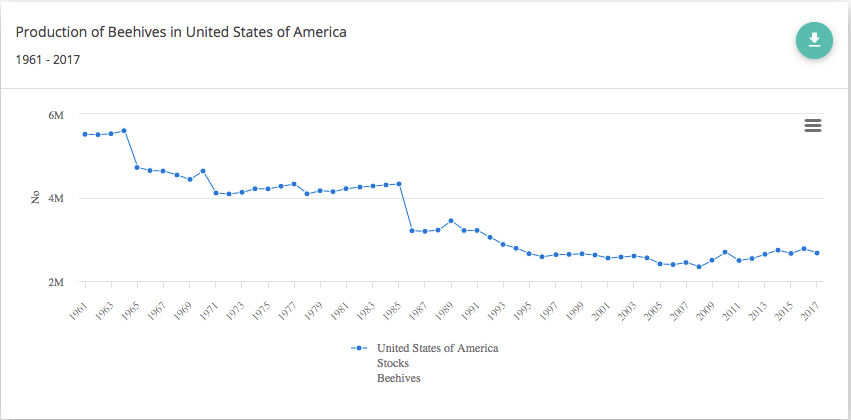Click the 1970 data point
This screenshot has width=851, height=420.
click(203, 171)
